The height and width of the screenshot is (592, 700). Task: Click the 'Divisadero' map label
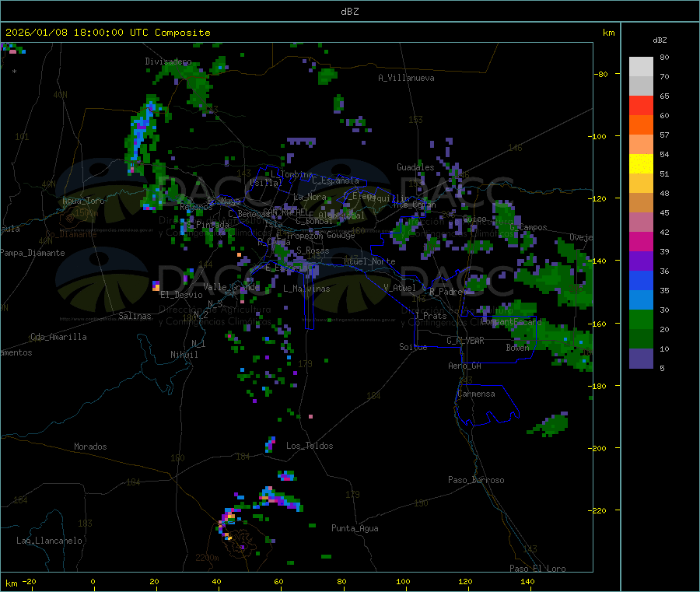click(x=168, y=61)
